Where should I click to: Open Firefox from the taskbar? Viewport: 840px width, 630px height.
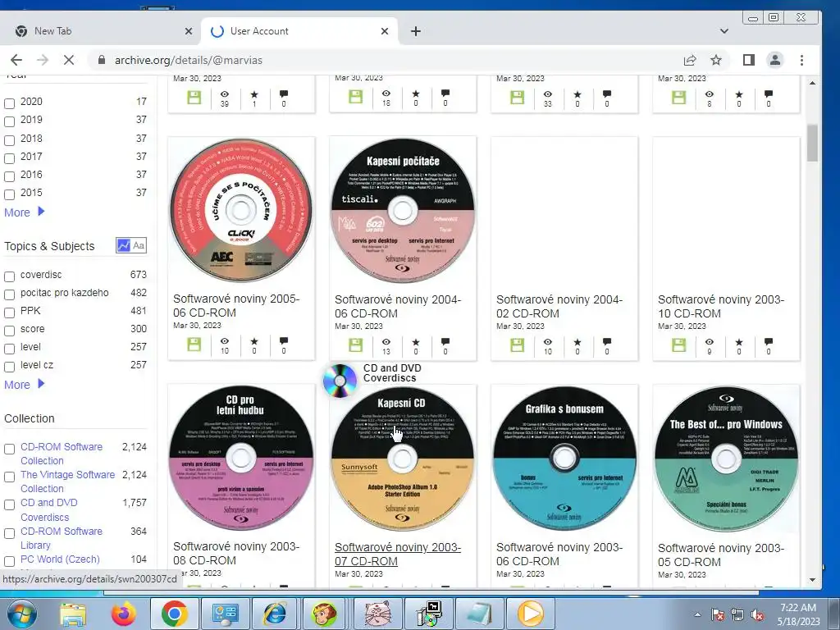click(x=123, y=614)
